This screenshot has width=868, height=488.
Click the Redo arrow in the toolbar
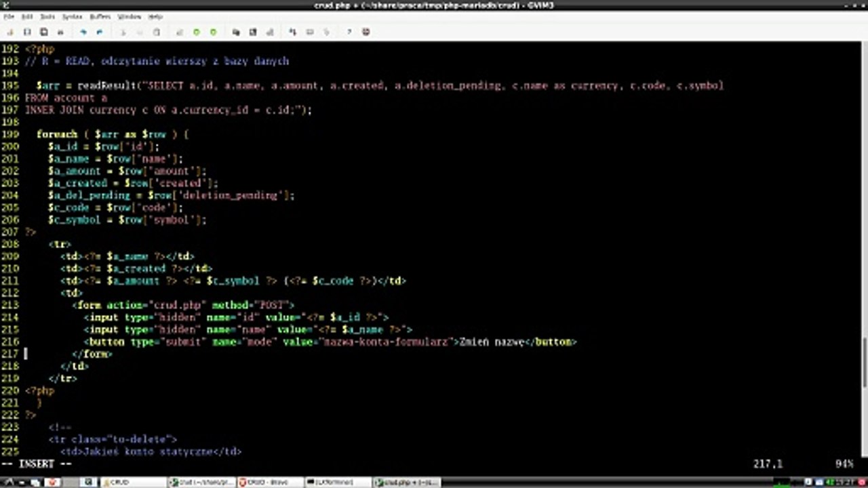100,32
